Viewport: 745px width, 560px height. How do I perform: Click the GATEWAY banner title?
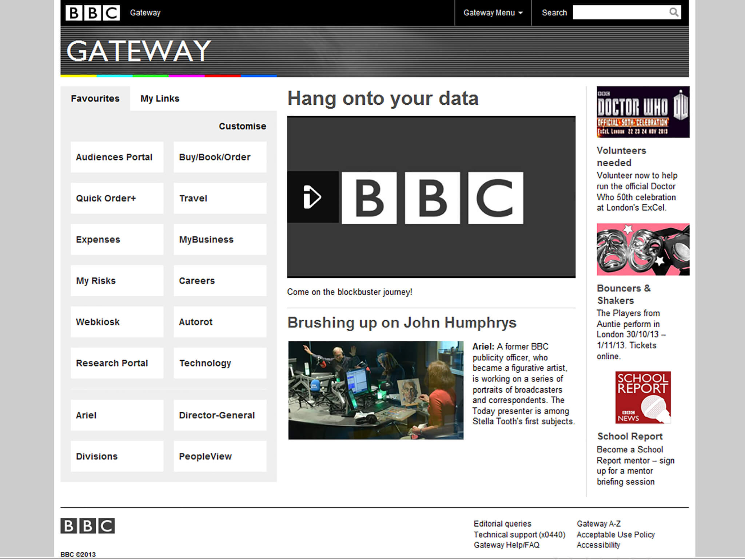point(139,51)
